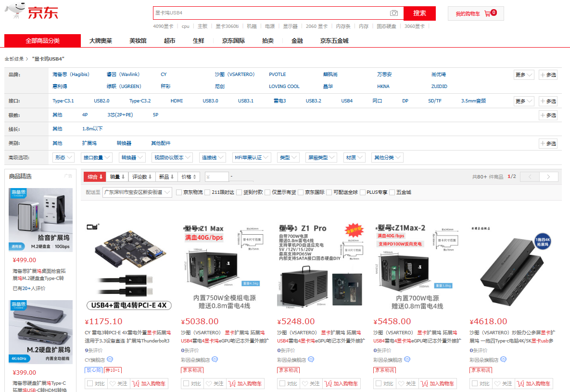
Task: Check the 货到付款 checkbox
Action: [x=239, y=192]
